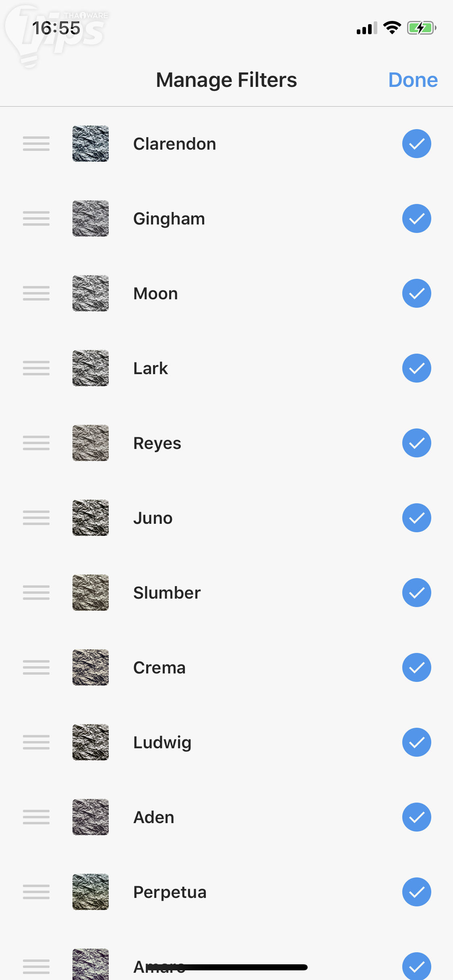Uncheck the Aden filter
Screen dimensions: 453x980
coord(416,817)
